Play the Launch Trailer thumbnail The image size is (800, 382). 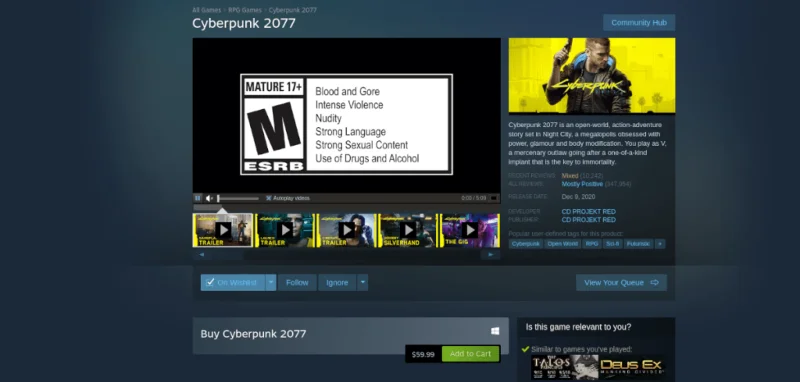click(285, 230)
